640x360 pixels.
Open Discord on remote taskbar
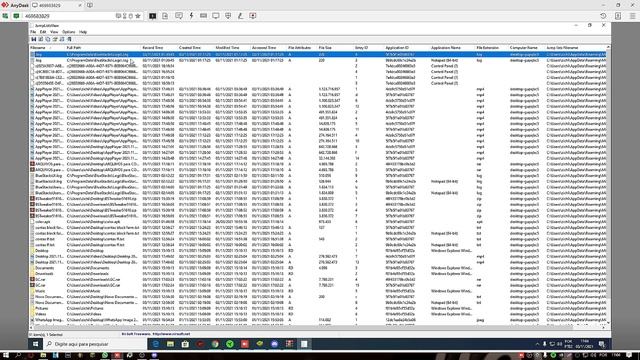click(274, 344)
